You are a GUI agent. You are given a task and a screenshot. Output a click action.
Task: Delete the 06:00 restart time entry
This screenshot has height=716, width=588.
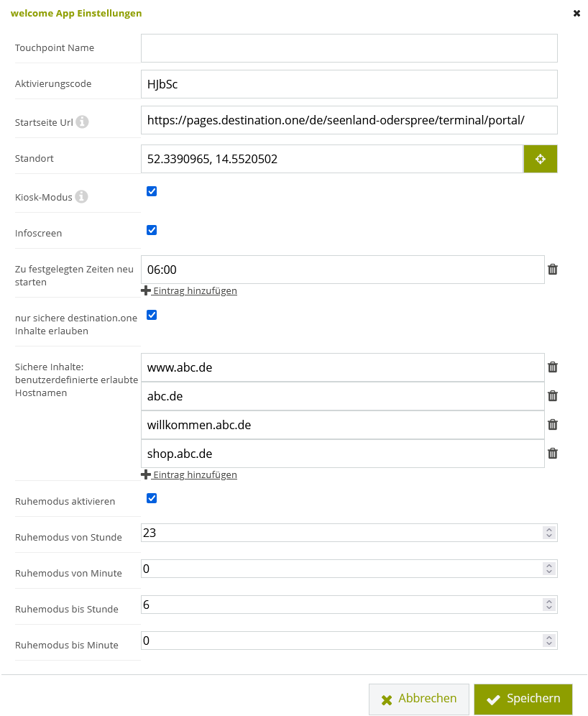[x=552, y=270]
